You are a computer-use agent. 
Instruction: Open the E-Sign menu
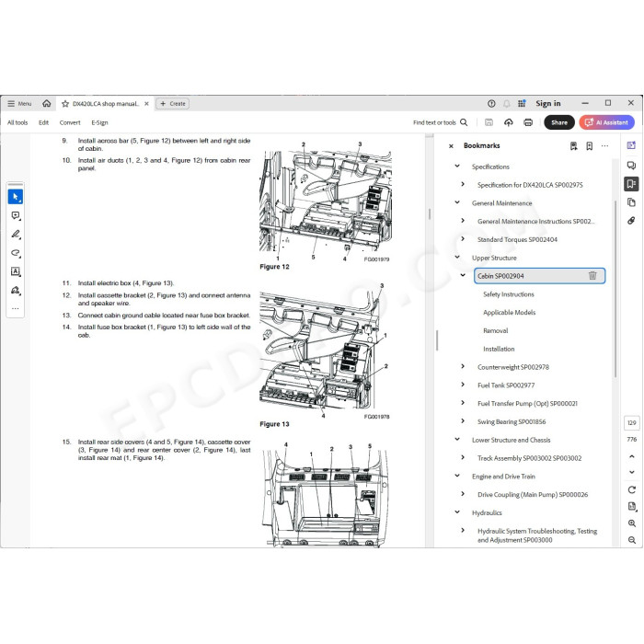[x=99, y=122]
